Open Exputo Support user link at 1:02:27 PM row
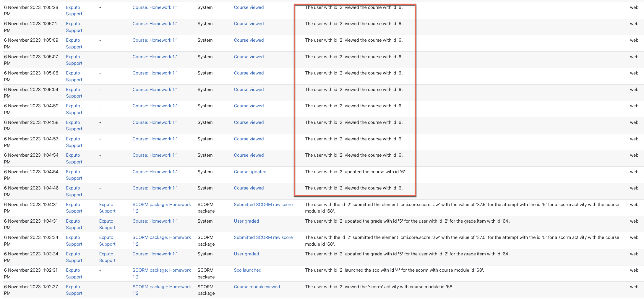644x298 pixels. 74,290
